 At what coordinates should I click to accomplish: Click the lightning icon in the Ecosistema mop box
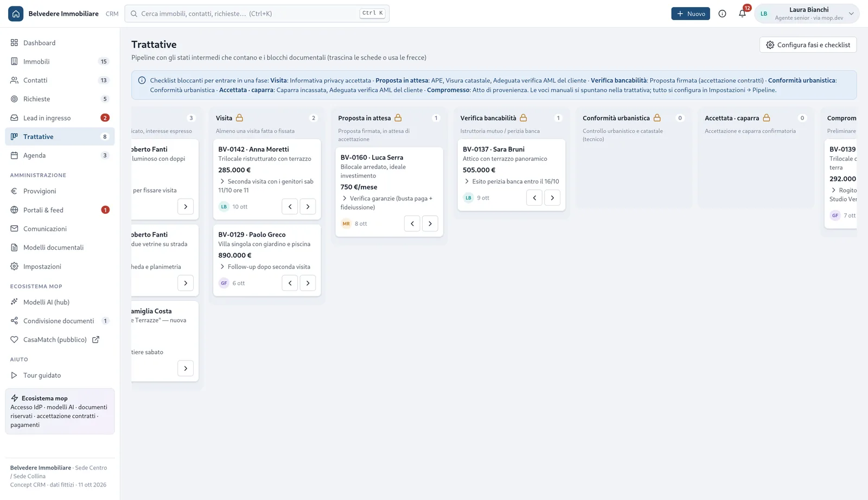pos(15,398)
